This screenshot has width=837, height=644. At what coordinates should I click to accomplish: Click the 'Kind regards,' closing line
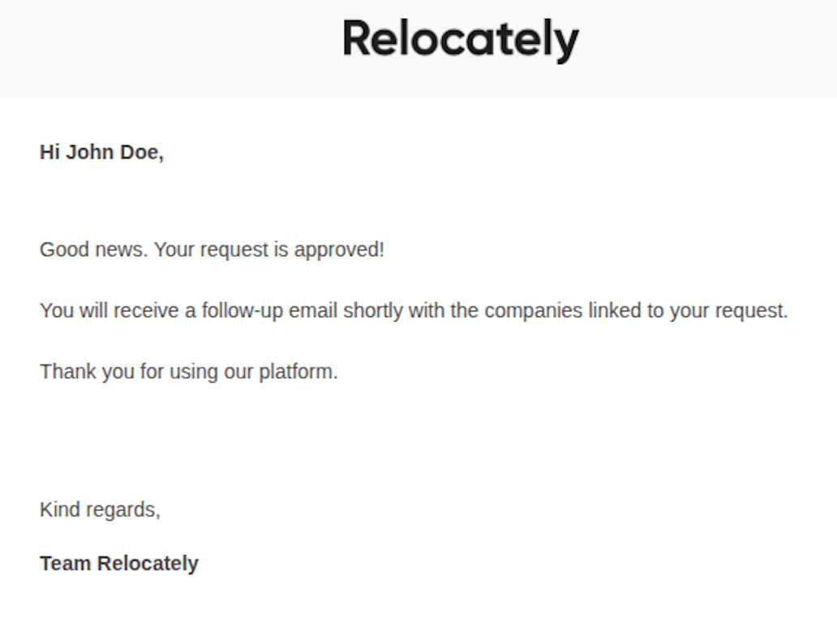(x=100, y=510)
